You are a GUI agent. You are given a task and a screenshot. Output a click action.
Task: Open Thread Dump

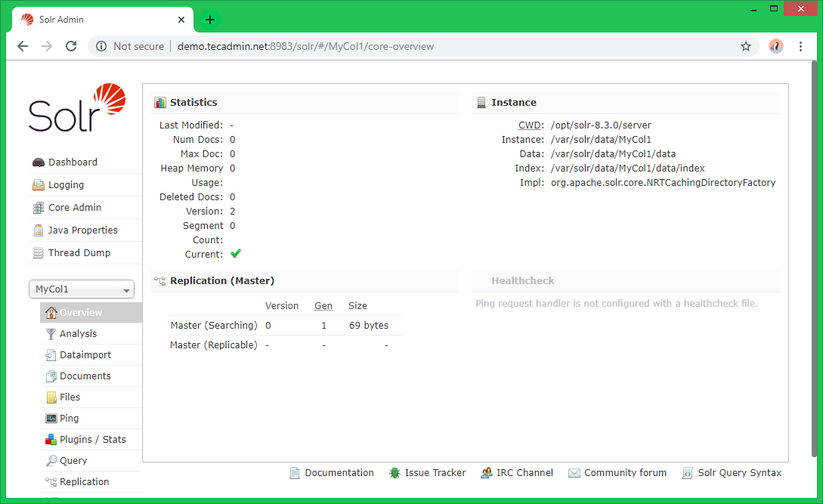(x=79, y=252)
